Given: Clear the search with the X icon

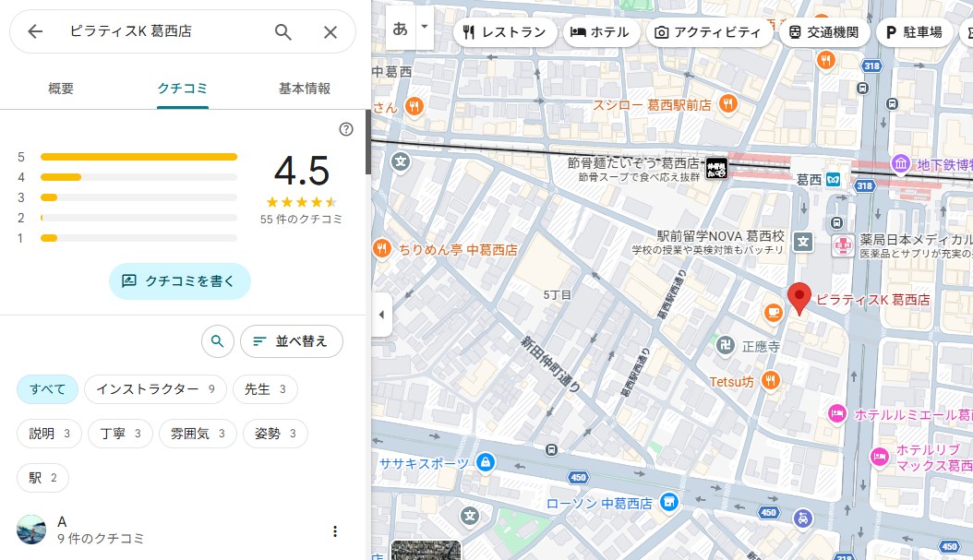Looking at the screenshot, I should pyautogui.click(x=330, y=32).
